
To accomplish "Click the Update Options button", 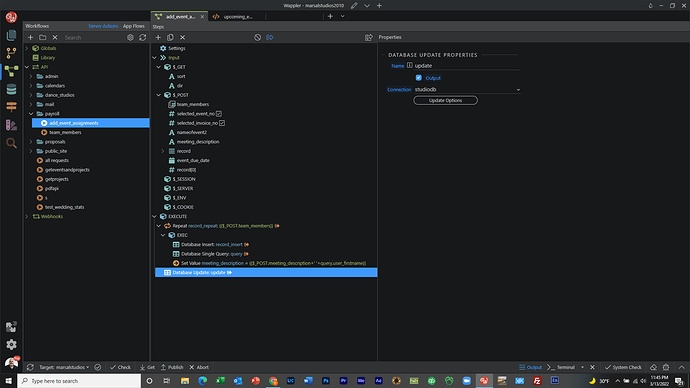I will point(445,100).
